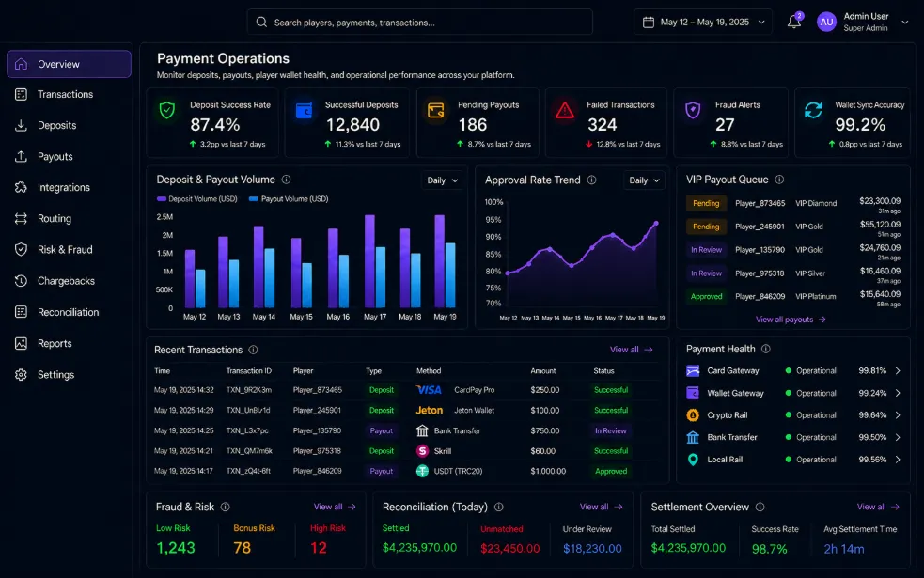Show info for Fraud & Risk
This screenshot has width=924, height=578.
[x=225, y=507]
